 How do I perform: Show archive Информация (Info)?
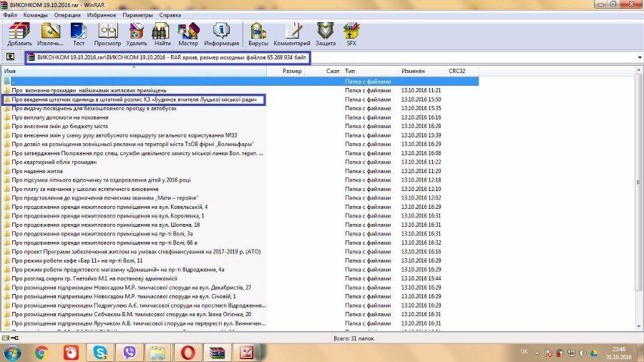click(221, 33)
